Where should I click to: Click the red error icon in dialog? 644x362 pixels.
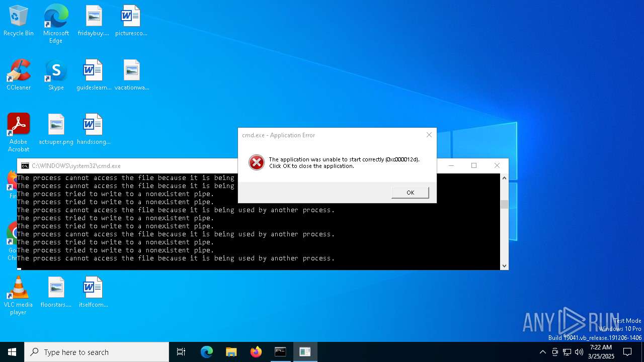pyautogui.click(x=257, y=162)
